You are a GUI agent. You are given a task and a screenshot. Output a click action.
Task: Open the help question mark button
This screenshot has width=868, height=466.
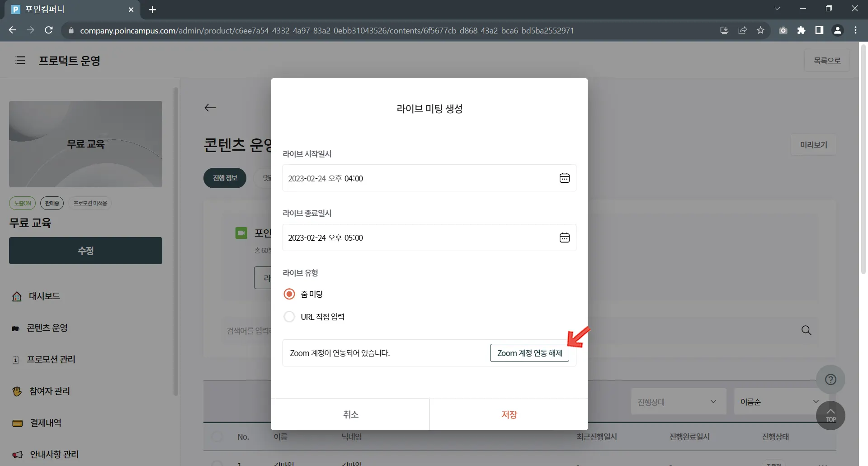pyautogui.click(x=830, y=380)
